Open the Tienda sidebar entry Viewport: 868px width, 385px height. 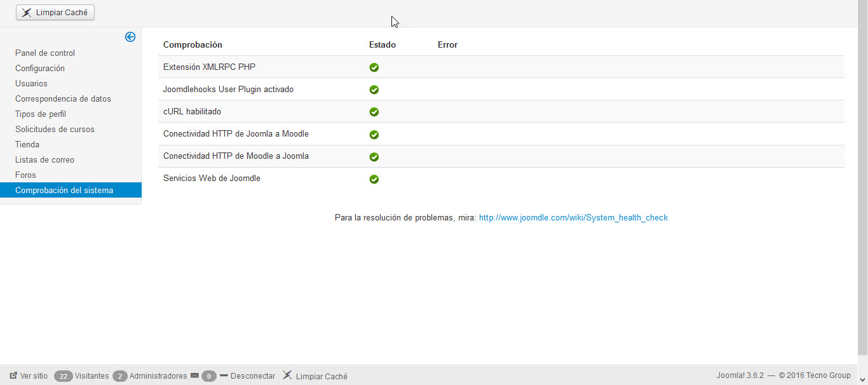(27, 145)
